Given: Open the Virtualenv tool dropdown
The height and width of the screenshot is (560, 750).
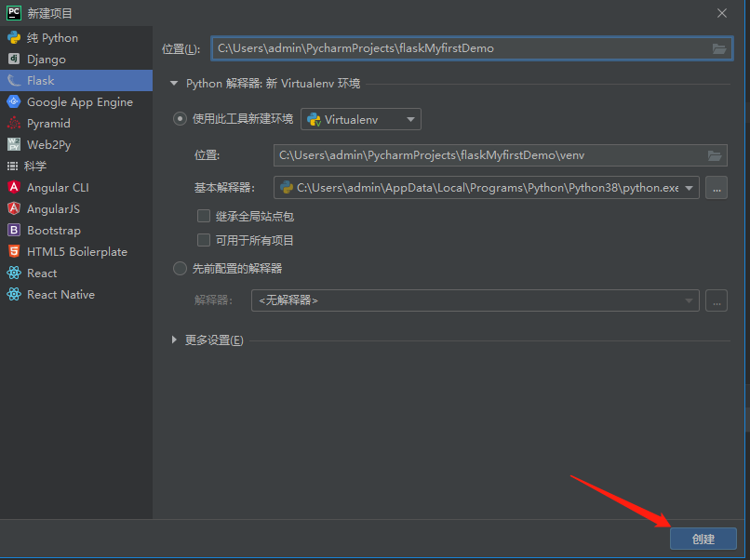Looking at the screenshot, I should (361, 119).
